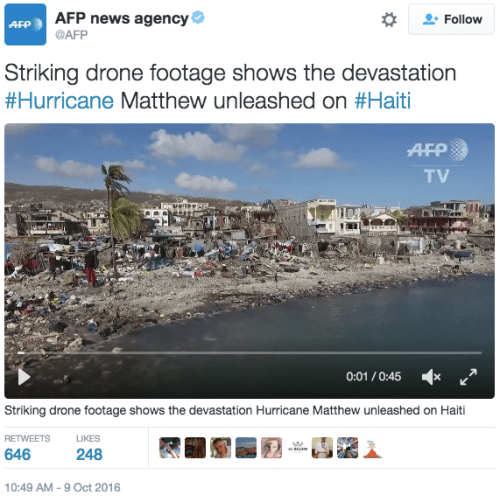
Task: Open the @AFP handle
Action: (71, 35)
